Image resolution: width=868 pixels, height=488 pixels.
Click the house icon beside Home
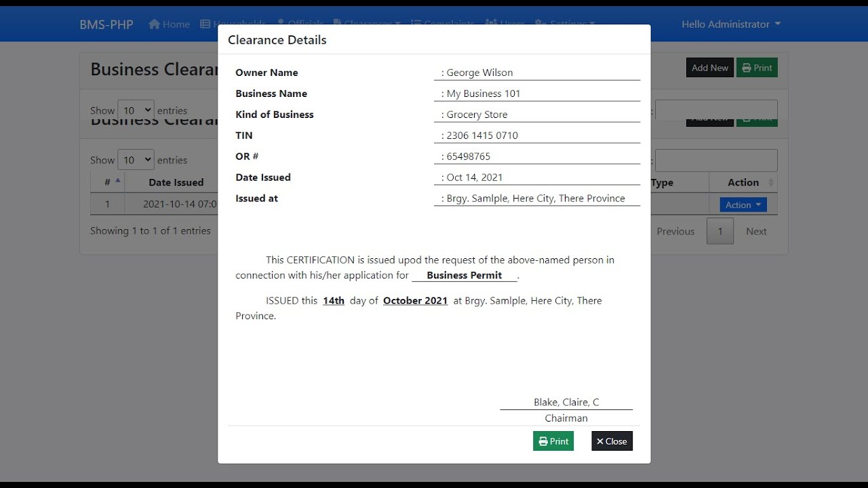[x=154, y=24]
